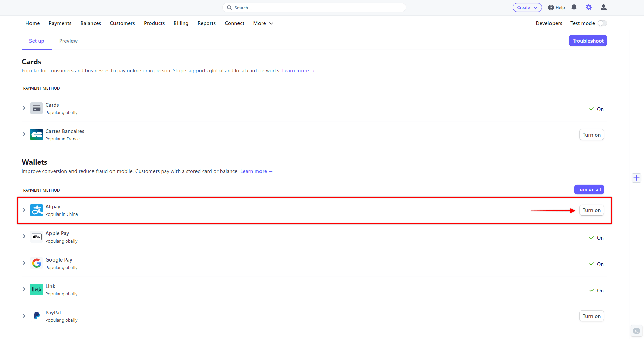644x339 pixels.
Task: Open the More navigation menu
Action: pyautogui.click(x=263, y=23)
